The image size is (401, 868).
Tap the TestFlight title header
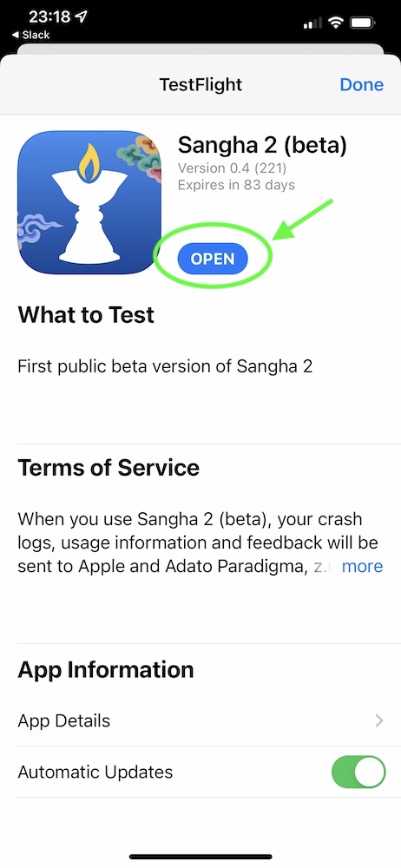[x=200, y=84]
